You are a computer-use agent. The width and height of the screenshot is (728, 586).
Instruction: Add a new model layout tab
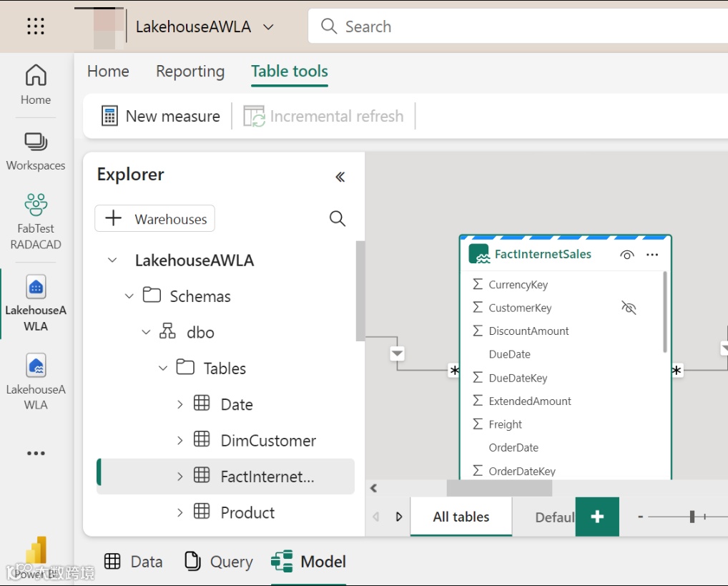(597, 517)
